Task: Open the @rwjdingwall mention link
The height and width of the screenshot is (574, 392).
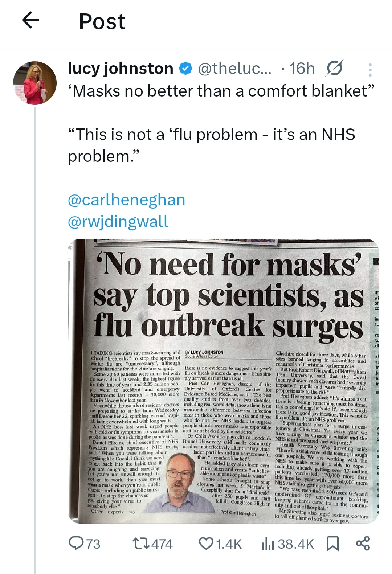Action: [118, 222]
